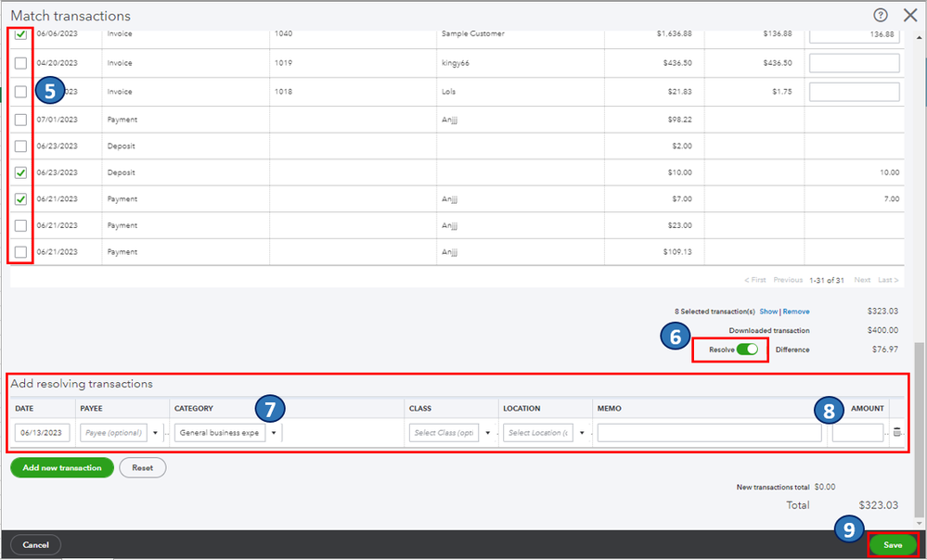
Task: Select the Deposit $2.00 checkbox
Action: click(20, 146)
